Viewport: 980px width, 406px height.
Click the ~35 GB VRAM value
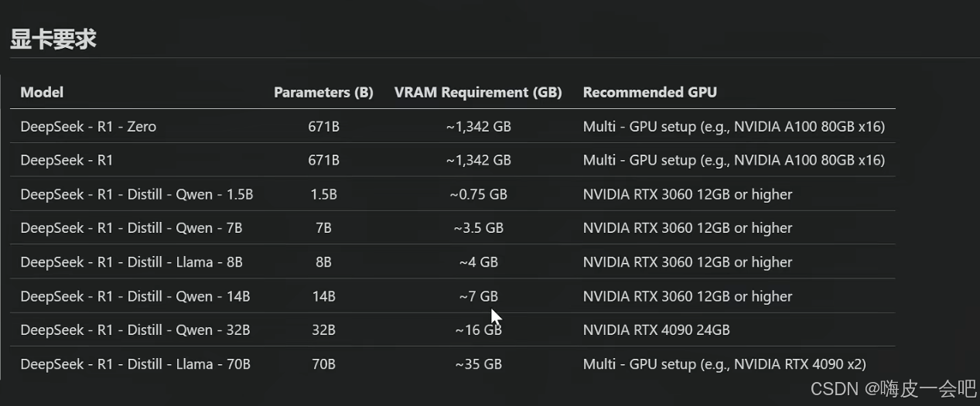pyautogui.click(x=478, y=364)
